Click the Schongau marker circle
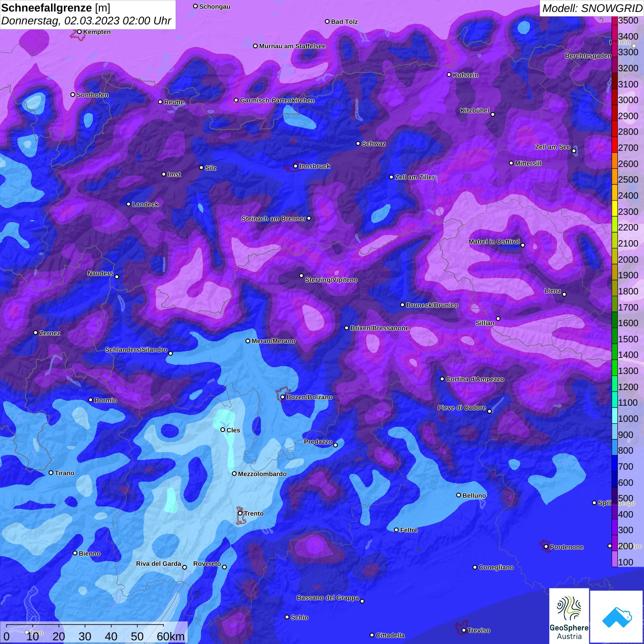 195,6
